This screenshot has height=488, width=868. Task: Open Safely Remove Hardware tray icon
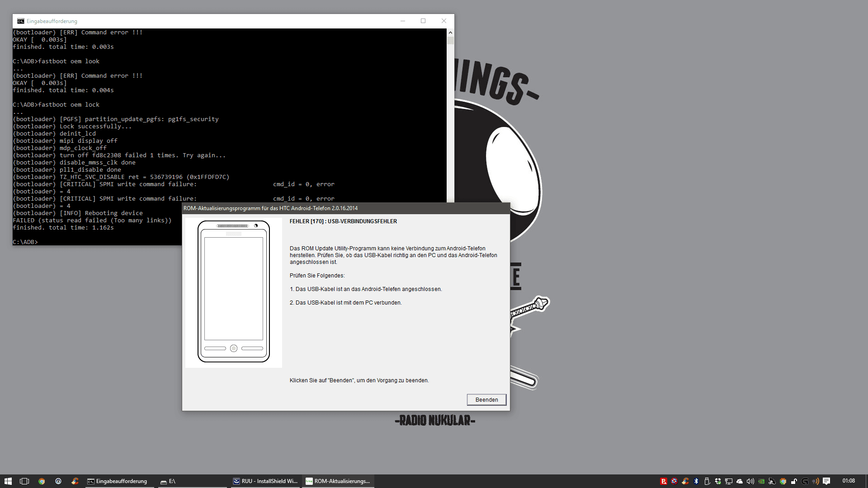707,481
